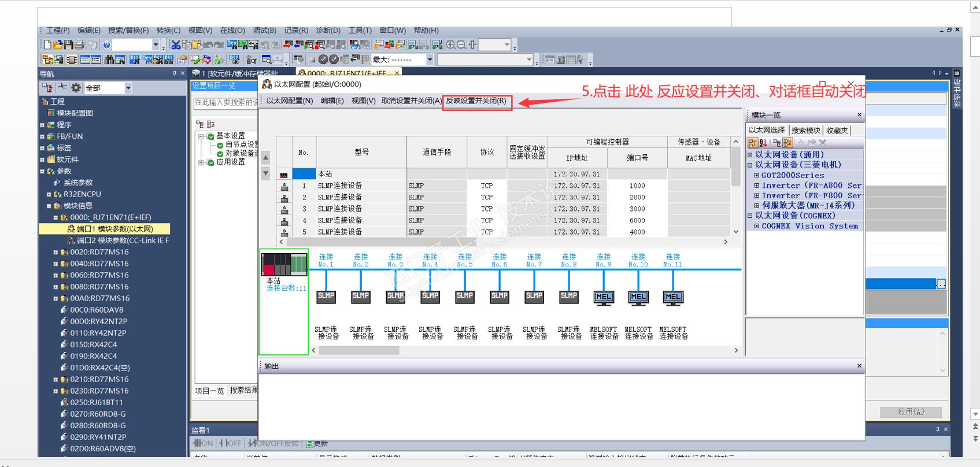Click the Zoom In magnifier icon
Viewport: 980px width, 467px height.
450,45
